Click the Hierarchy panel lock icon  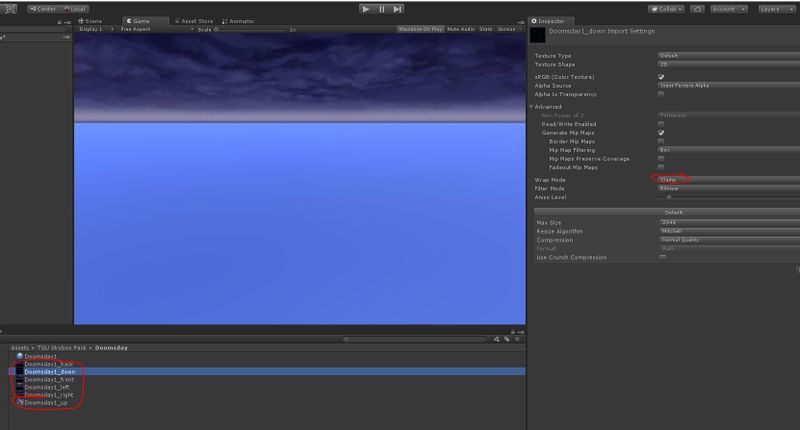coord(59,22)
